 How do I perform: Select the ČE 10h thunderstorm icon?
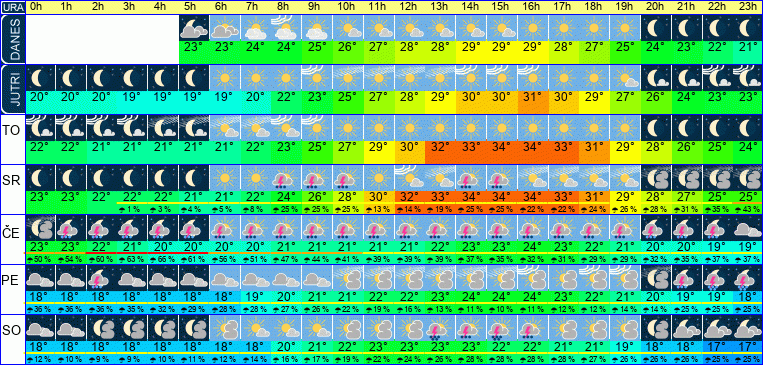[348, 228]
